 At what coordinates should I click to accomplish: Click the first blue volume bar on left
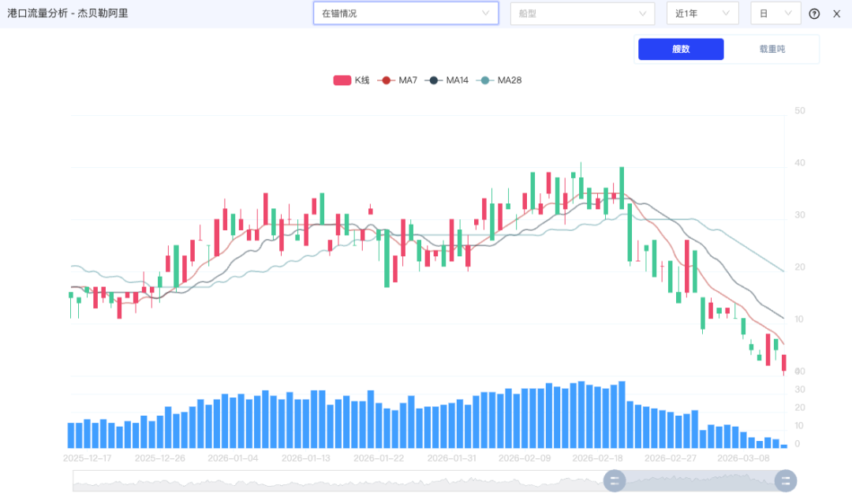point(71,435)
